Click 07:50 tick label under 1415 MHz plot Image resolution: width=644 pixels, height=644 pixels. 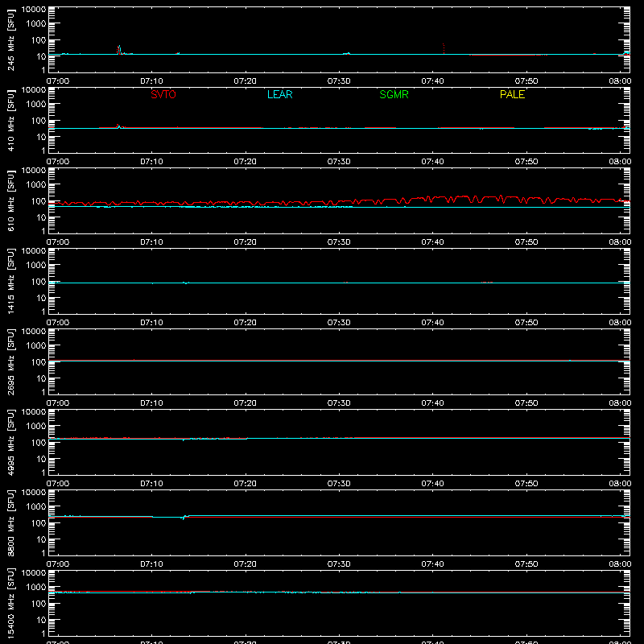tap(526, 323)
